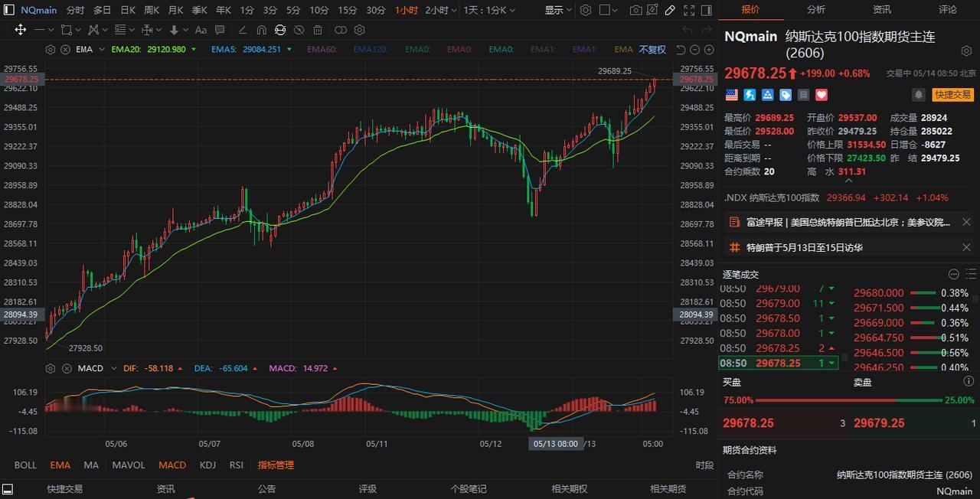Open 相关期权 at the bottom bar
The image size is (980, 499).
(x=570, y=489)
